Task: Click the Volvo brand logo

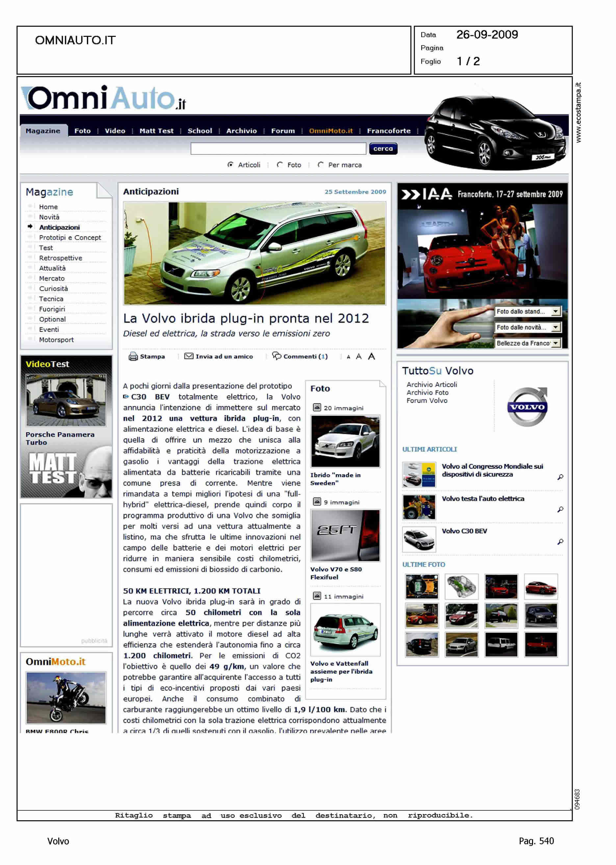Action: (x=527, y=407)
